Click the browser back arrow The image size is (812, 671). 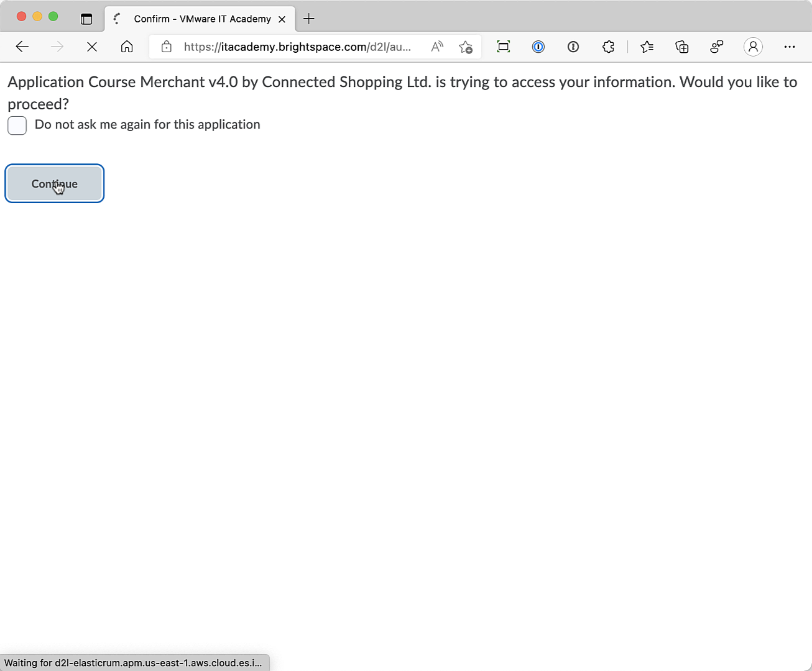[22, 47]
